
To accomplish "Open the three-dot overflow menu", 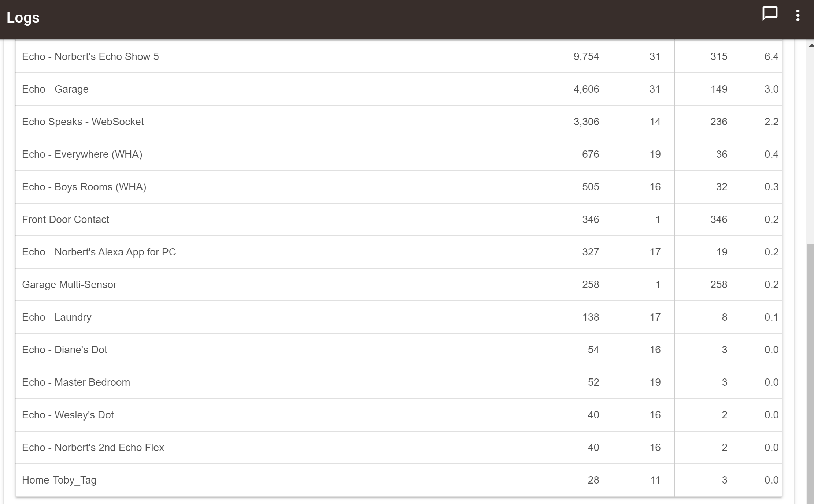I will click(798, 15).
